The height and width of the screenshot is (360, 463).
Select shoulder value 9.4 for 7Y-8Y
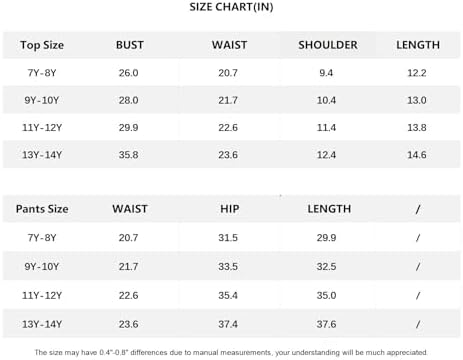[326, 73]
